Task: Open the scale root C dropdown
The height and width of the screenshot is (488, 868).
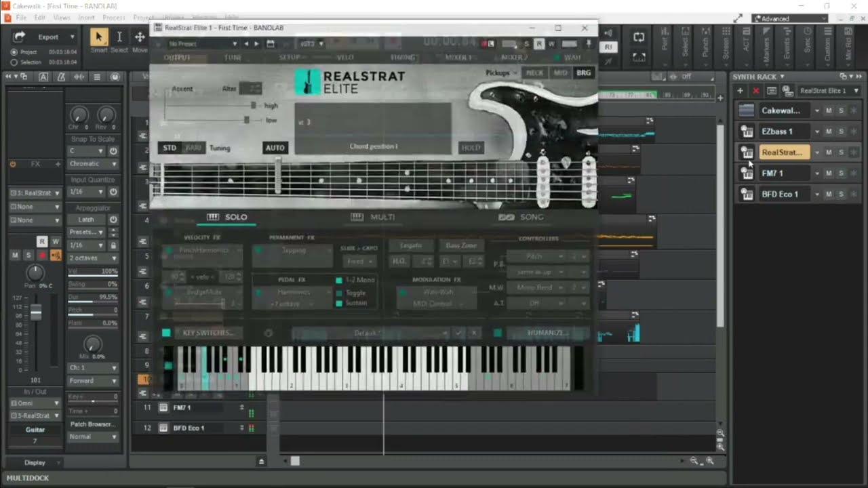Action: coord(86,151)
